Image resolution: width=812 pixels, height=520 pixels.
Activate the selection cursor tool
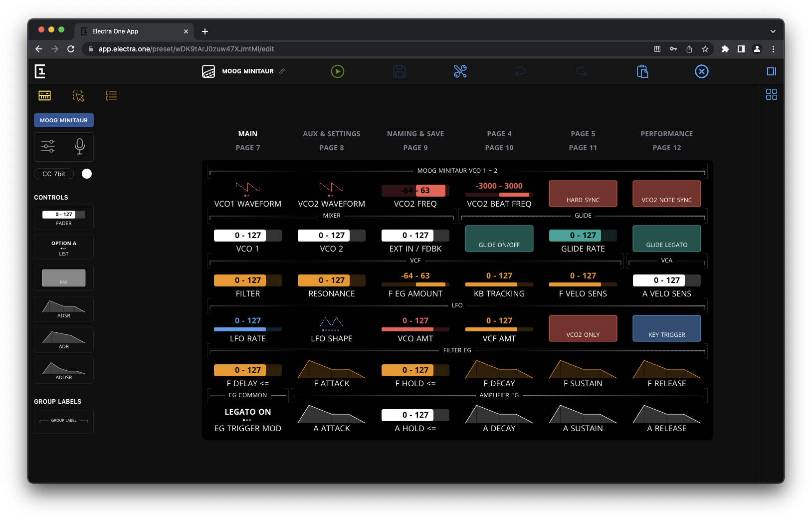78,95
